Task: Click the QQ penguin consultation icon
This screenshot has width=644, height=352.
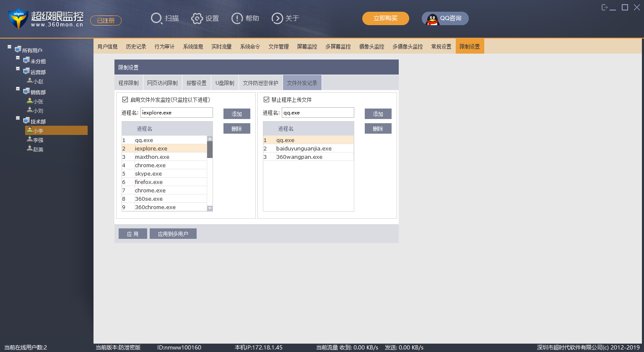Action: click(432, 18)
